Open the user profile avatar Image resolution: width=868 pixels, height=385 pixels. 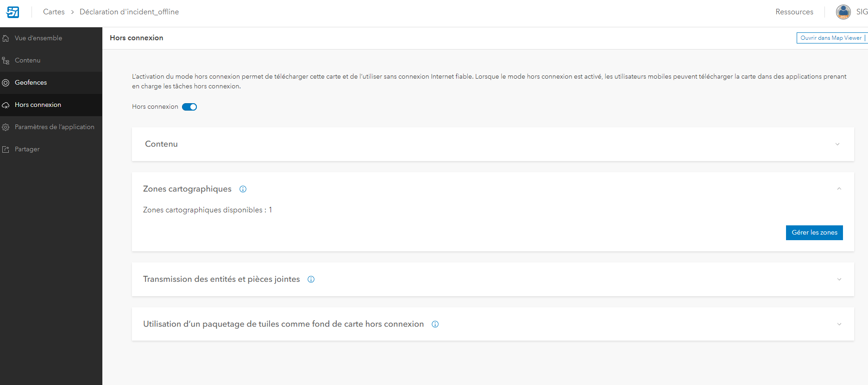click(843, 12)
